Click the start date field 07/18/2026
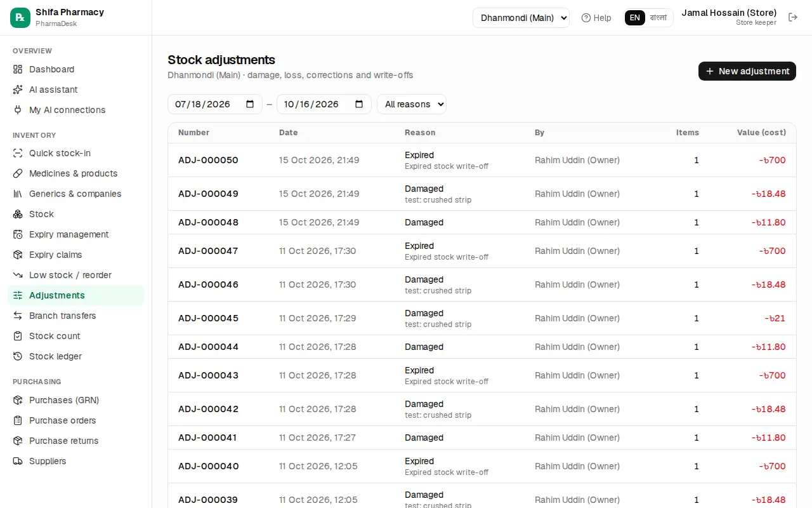This screenshot has height=508, width=812. (215, 104)
